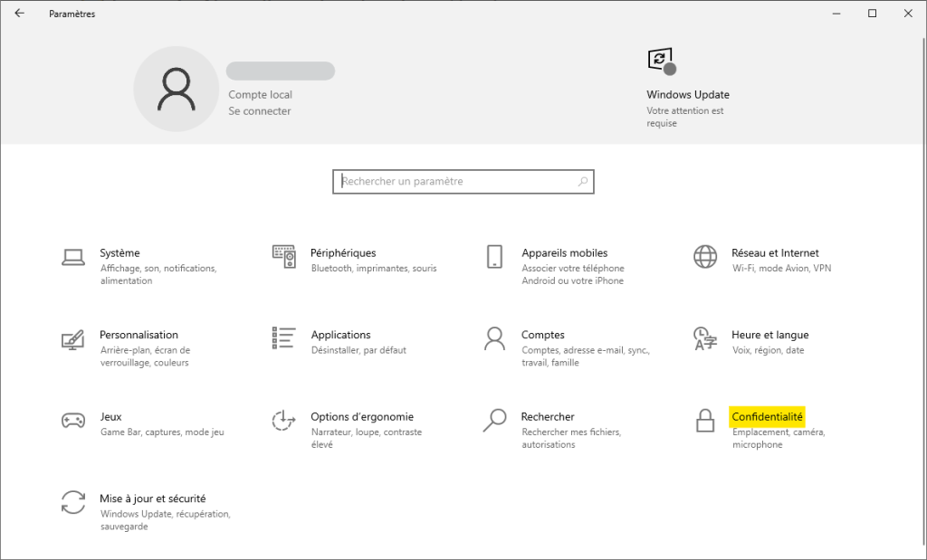Screen dimensions: 927x560
Task: Click the Windows Update status icon
Action: pos(662,62)
